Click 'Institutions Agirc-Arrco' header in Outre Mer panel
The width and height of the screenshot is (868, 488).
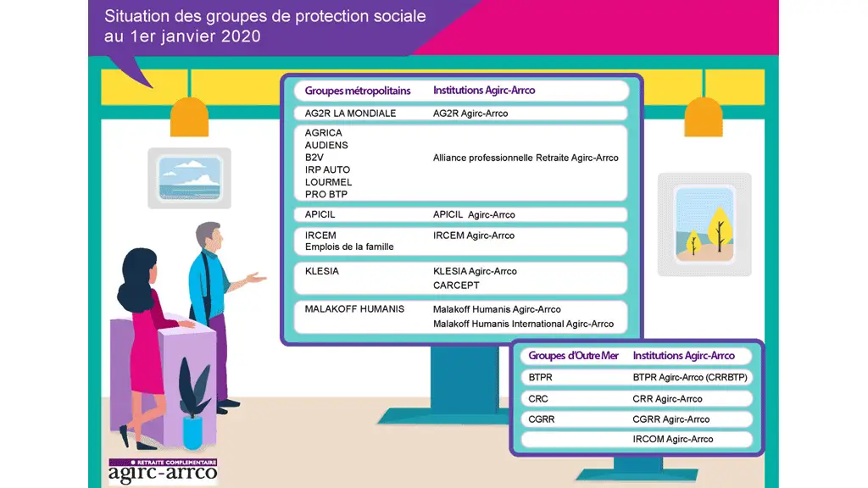(x=684, y=356)
